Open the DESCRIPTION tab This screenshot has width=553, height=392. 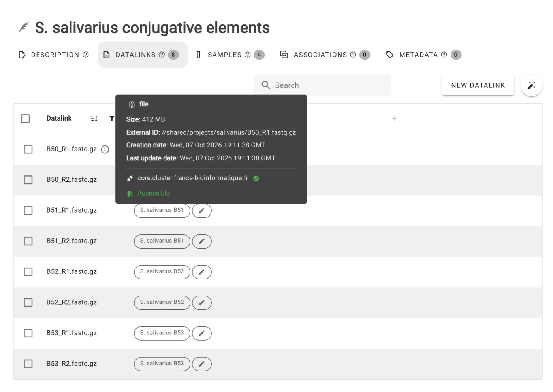click(x=54, y=55)
